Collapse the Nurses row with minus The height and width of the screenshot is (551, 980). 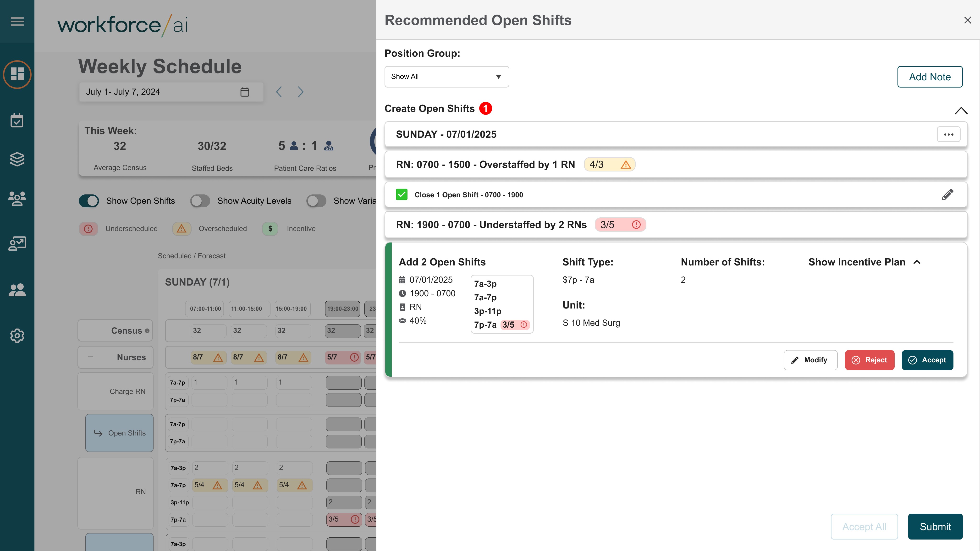click(91, 357)
